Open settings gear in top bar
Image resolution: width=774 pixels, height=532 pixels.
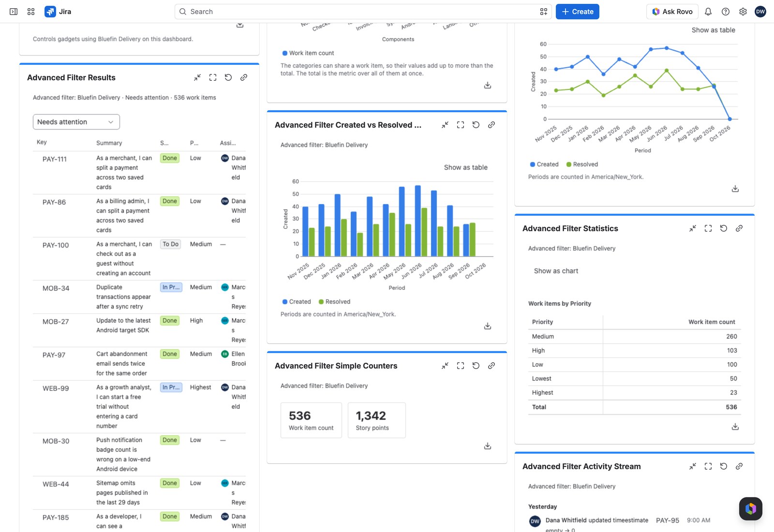click(x=743, y=12)
